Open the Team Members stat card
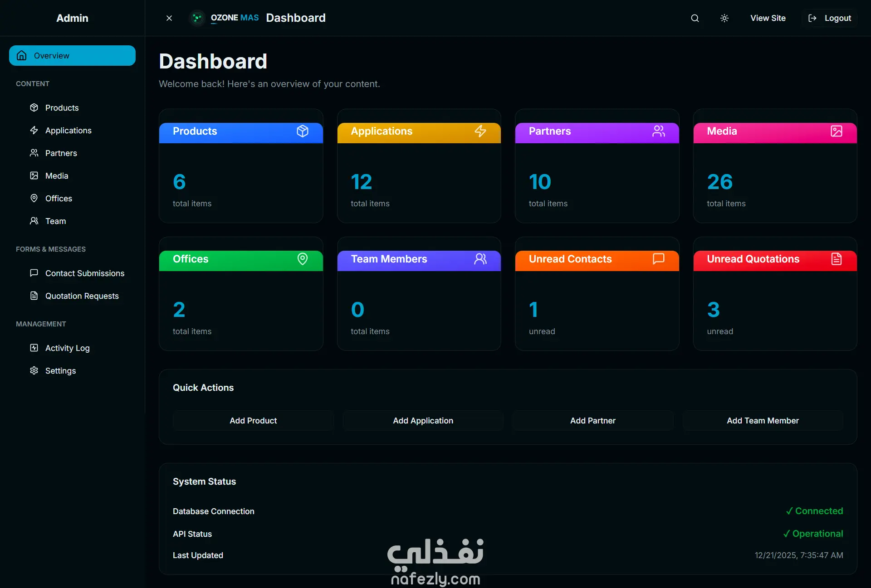 coord(419,295)
